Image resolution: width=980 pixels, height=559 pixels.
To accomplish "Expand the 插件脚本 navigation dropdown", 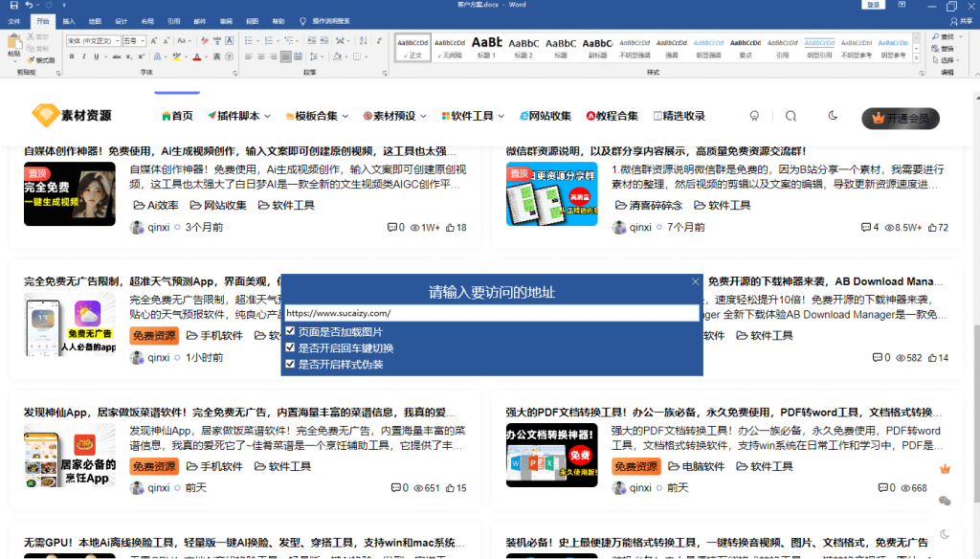I will tap(237, 116).
